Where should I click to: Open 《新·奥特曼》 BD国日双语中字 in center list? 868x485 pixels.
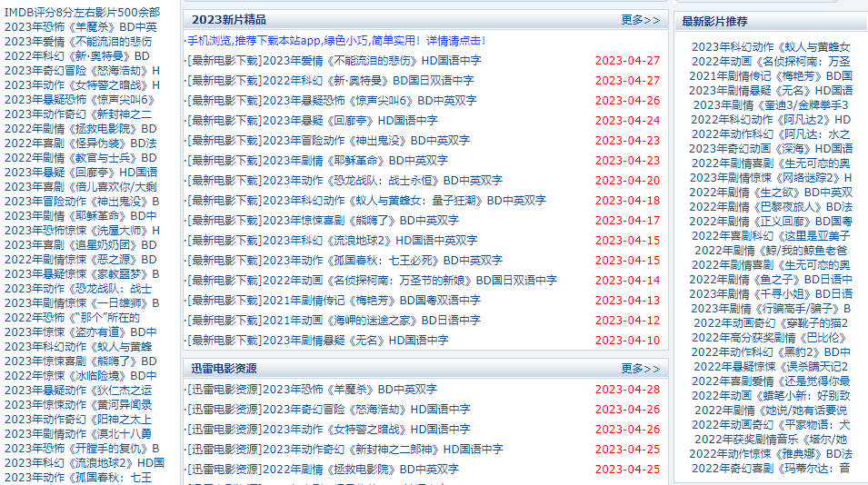[368, 80]
